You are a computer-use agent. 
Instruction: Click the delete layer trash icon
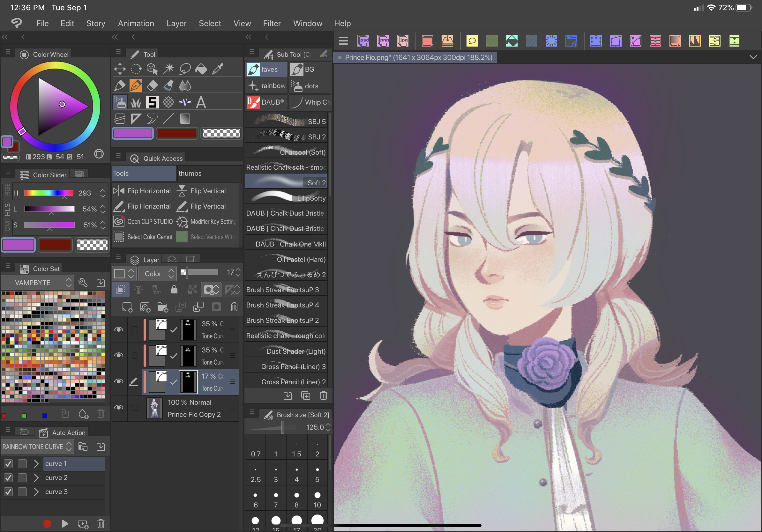pos(234,307)
